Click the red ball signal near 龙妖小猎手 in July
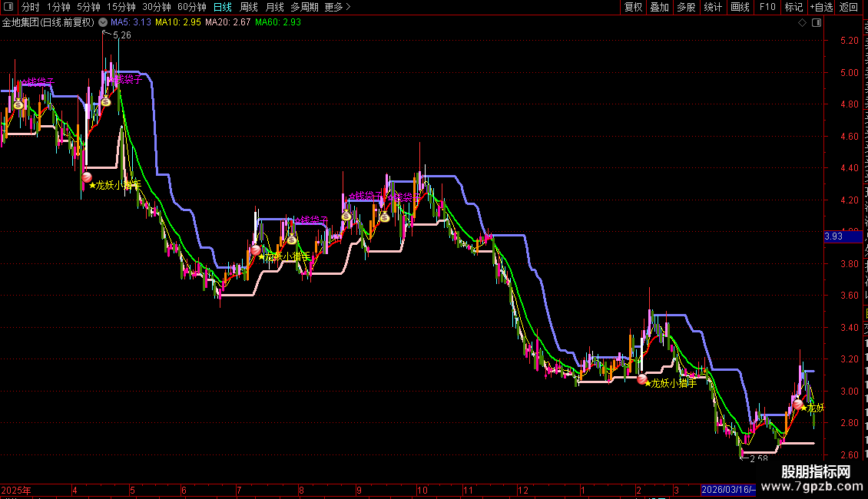This screenshot has width=868, height=499. (x=256, y=250)
